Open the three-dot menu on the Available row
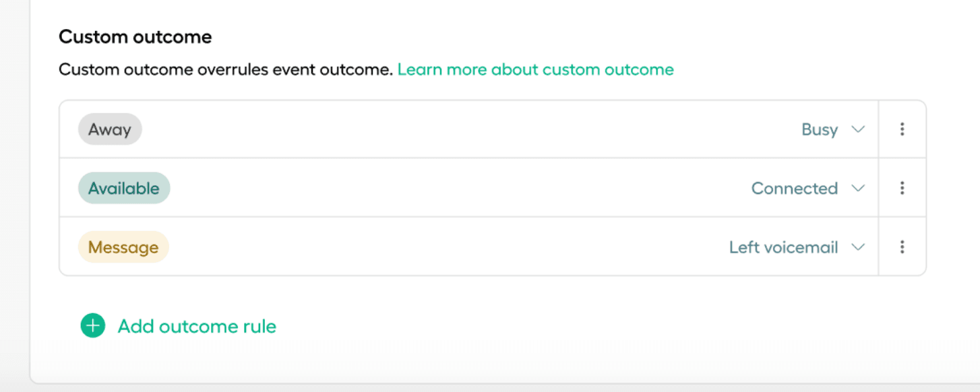Screen dimensions: 980x392 pos(902,188)
